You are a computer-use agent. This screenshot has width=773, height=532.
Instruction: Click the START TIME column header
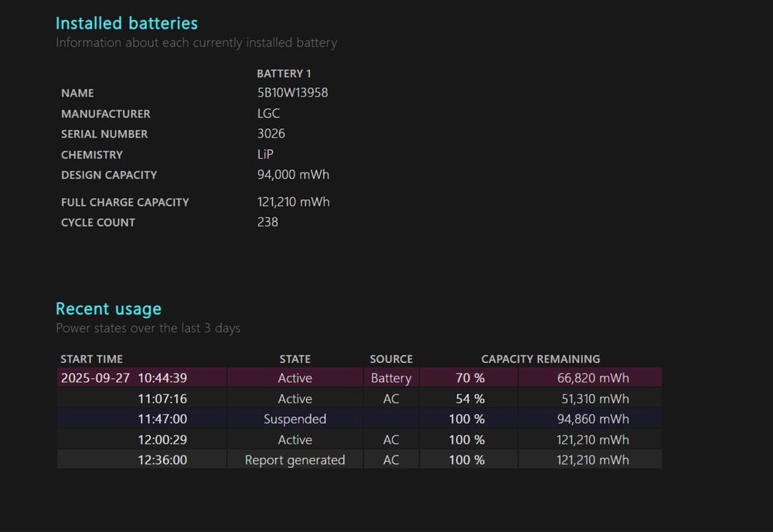91,359
